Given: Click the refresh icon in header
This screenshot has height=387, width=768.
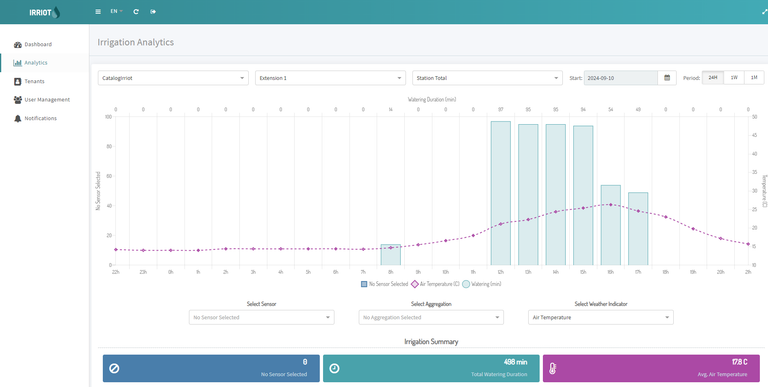Looking at the screenshot, I should 136,12.
